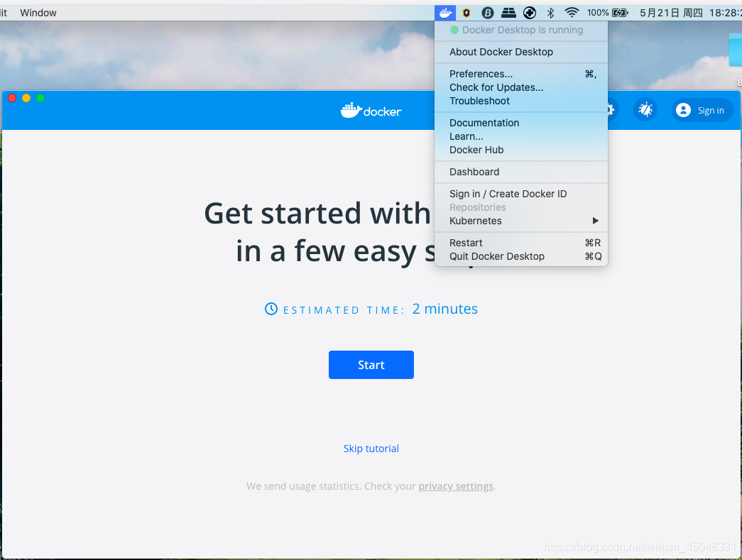742x560 pixels.
Task: Click the clock icon beside Estimated Time
Action: coord(271,309)
